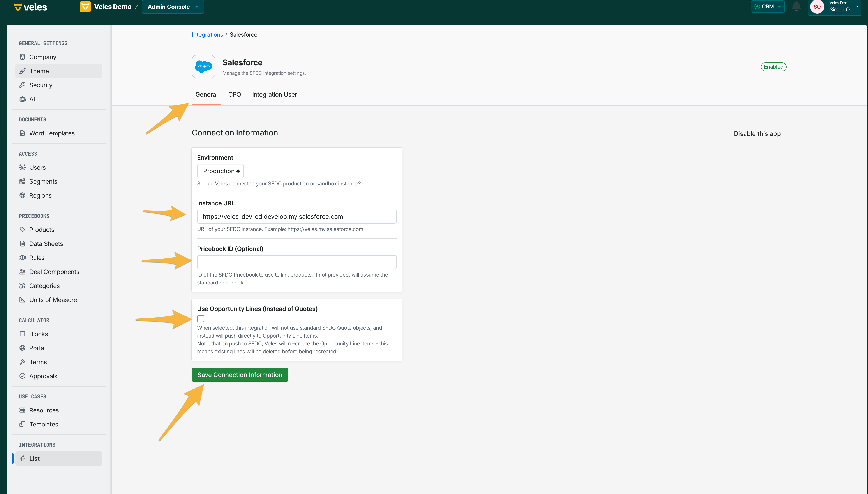Click the Products tag icon

tap(22, 229)
